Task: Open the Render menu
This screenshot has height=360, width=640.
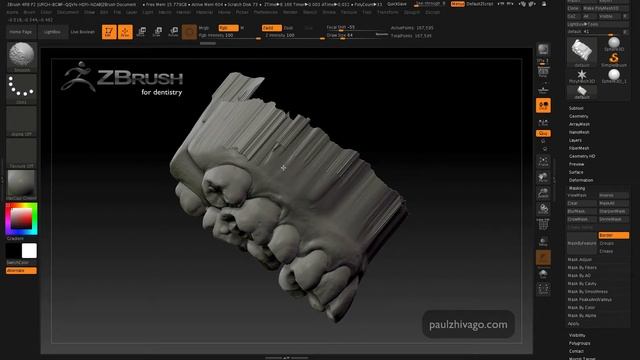Action: point(290,12)
